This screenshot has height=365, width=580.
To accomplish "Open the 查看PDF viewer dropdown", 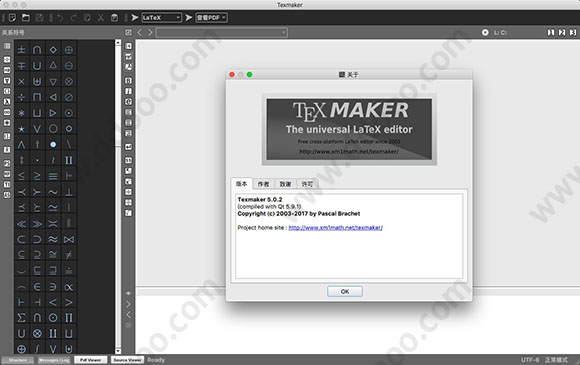I will click(x=212, y=17).
